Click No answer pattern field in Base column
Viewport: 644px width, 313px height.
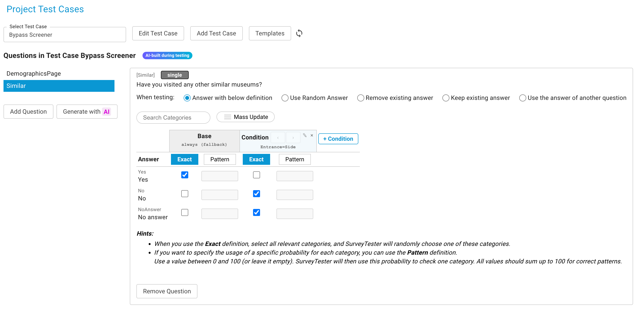pyautogui.click(x=220, y=214)
